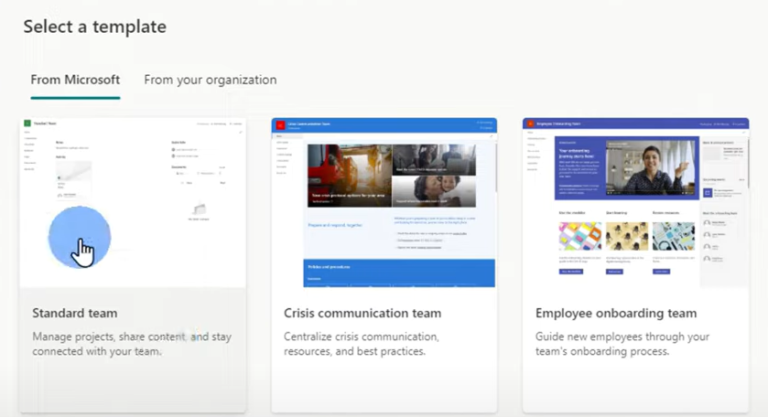Click the Employee onboarding team title

point(616,313)
